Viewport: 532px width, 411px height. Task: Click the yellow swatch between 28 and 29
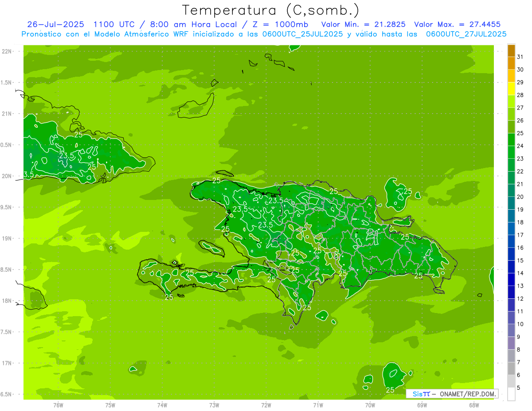511,89
